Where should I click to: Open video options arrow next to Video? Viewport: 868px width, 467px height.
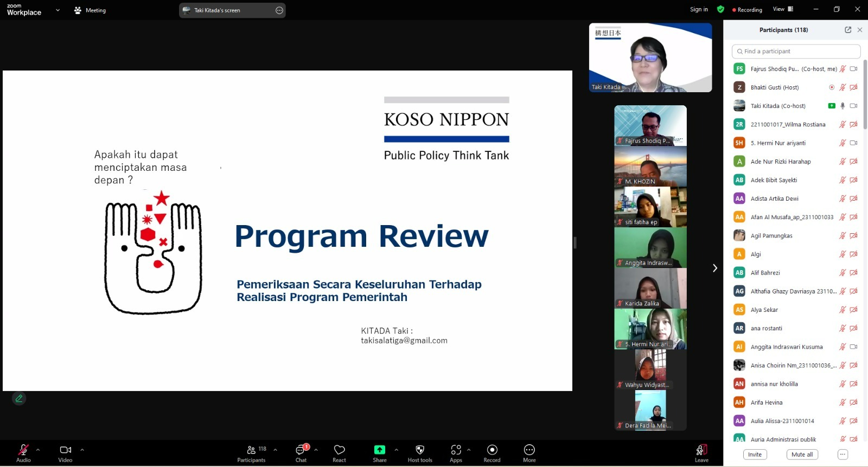[x=82, y=450]
